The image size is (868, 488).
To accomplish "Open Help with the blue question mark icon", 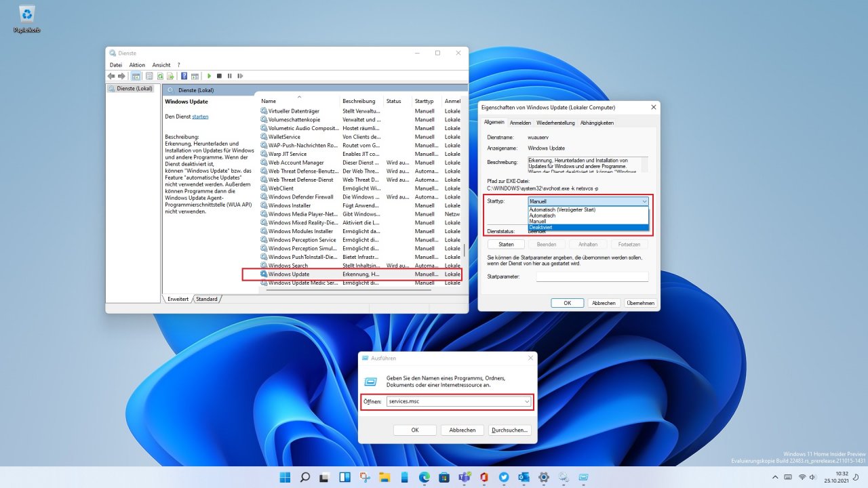I will click(184, 76).
